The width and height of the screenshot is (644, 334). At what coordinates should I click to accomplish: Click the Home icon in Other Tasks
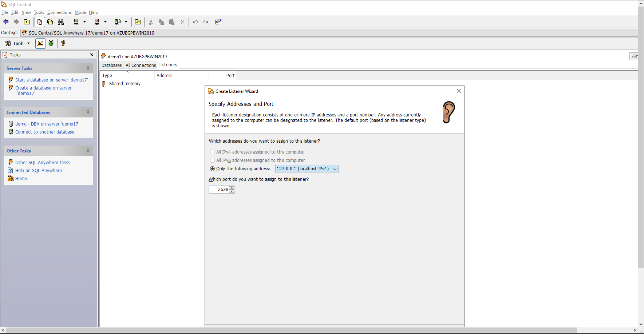[x=11, y=178]
